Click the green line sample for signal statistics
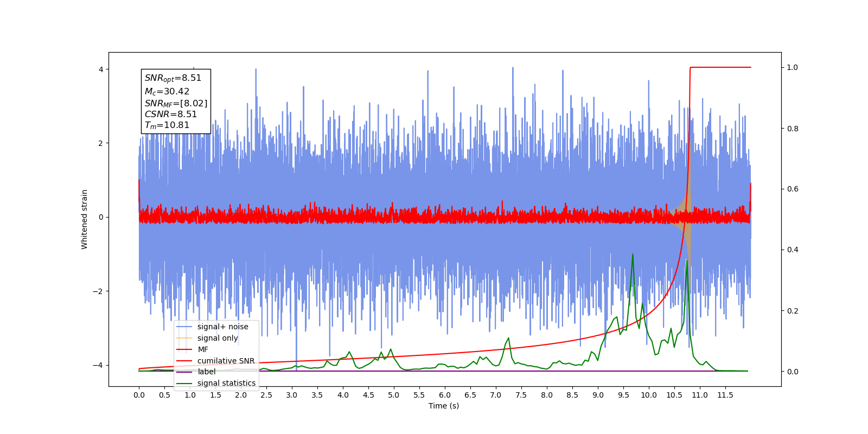Image resolution: width=868 pixels, height=434 pixels. tap(184, 383)
